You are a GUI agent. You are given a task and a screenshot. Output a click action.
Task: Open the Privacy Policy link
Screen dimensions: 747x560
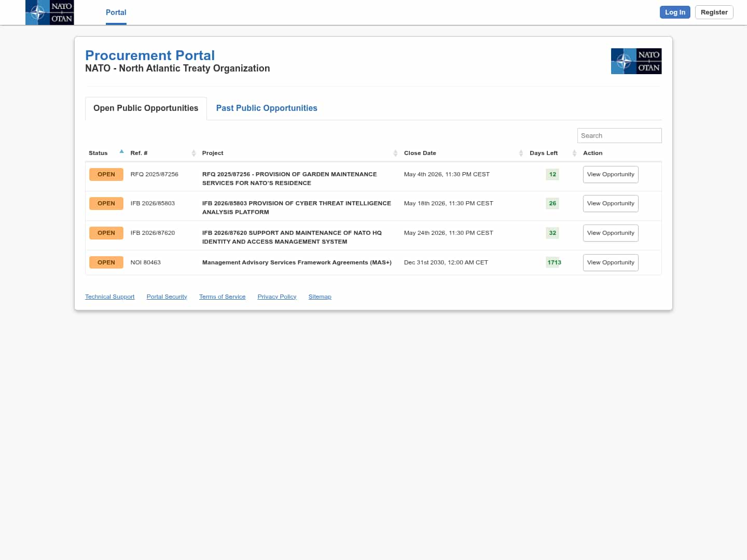pos(276,297)
